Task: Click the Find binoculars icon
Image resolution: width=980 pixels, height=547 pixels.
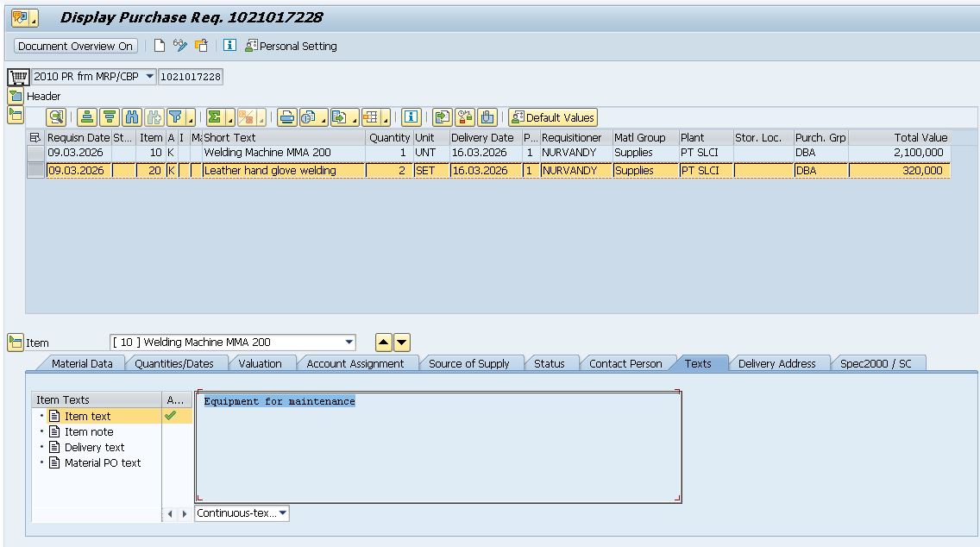Action: [132, 117]
